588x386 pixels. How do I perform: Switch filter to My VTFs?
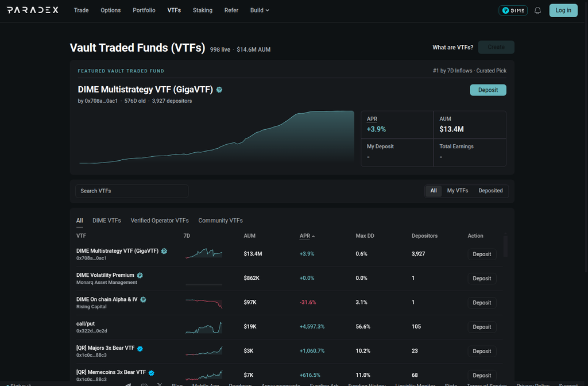(458, 191)
